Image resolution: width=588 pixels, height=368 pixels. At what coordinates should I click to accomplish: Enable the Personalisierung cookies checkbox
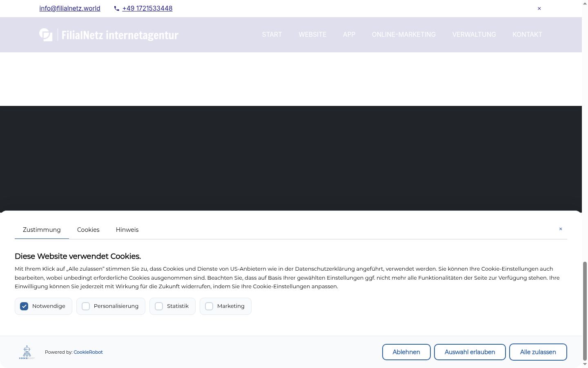pyautogui.click(x=86, y=306)
